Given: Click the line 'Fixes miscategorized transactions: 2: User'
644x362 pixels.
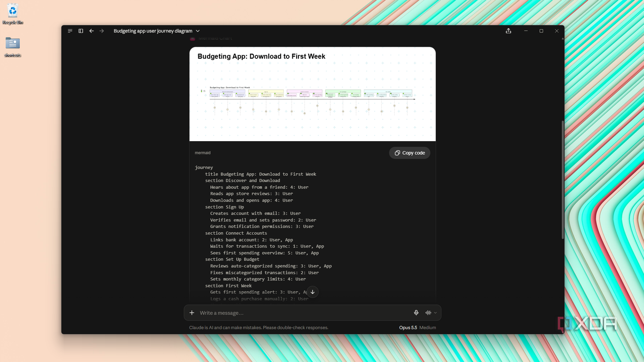Looking at the screenshot, I should click(264, 272).
